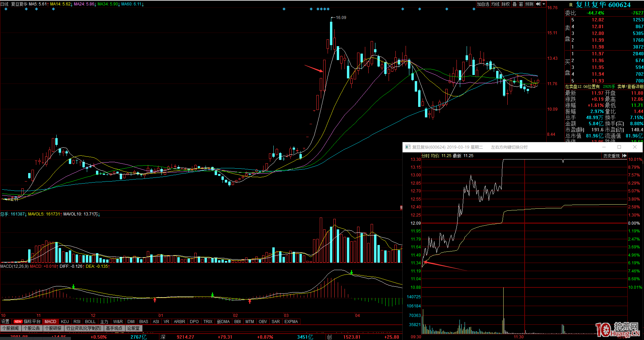Open the EXPMA indicator tab

click(x=291, y=321)
